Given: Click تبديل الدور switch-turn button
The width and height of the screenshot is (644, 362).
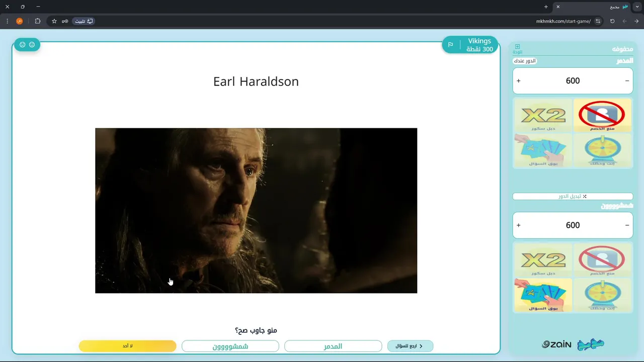Looking at the screenshot, I should click(x=573, y=197).
